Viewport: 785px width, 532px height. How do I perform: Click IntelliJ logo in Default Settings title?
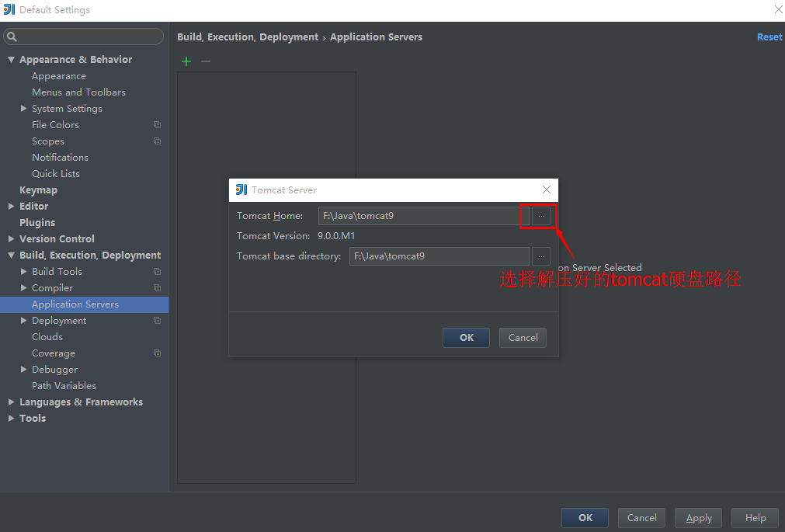9,9
